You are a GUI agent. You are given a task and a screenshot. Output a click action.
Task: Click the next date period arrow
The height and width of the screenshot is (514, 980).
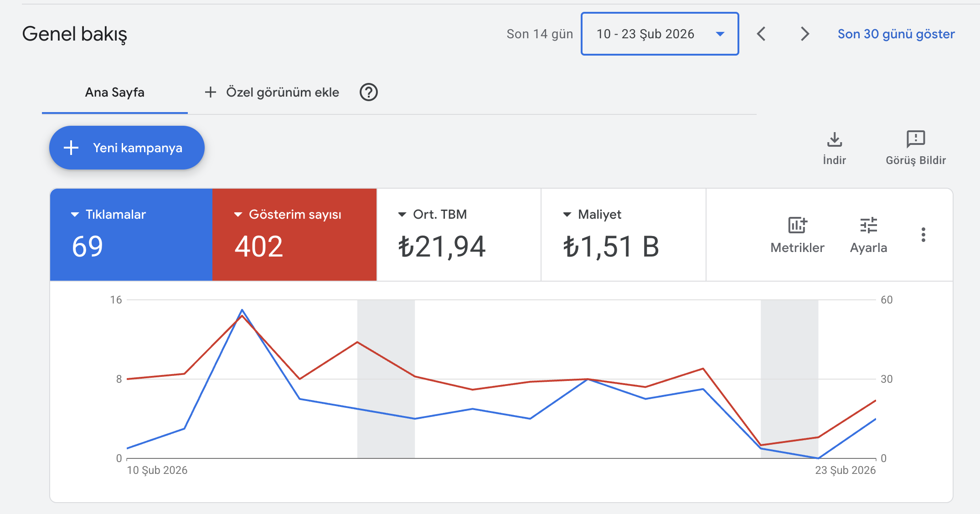(x=805, y=34)
